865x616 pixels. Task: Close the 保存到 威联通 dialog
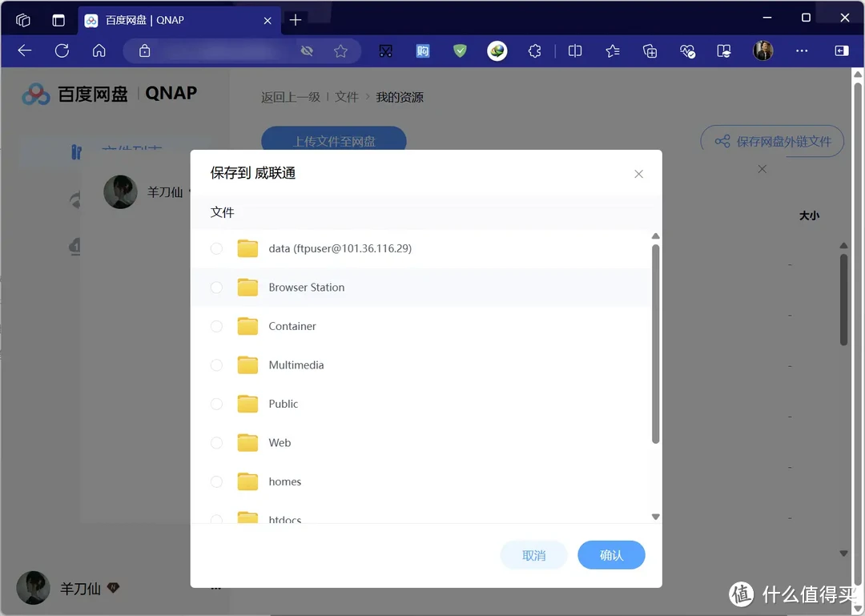(639, 174)
